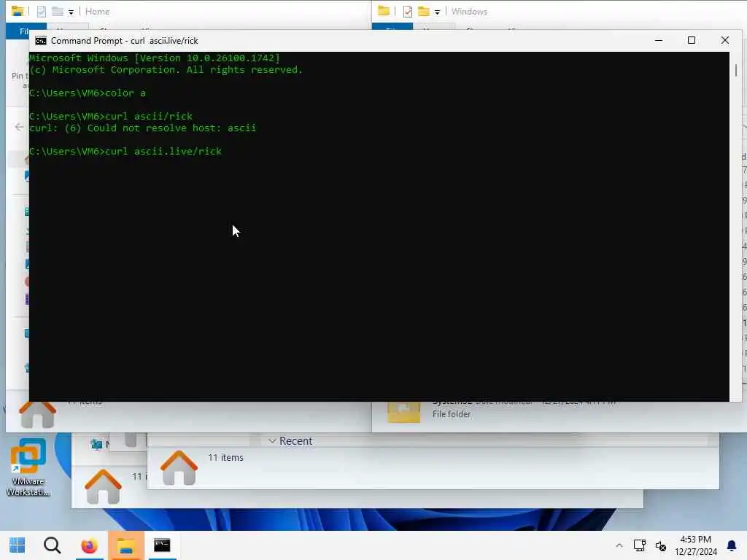The height and width of the screenshot is (560, 747).
Task: Click the properties checkmark icon in Windows window
Action: click(x=408, y=12)
